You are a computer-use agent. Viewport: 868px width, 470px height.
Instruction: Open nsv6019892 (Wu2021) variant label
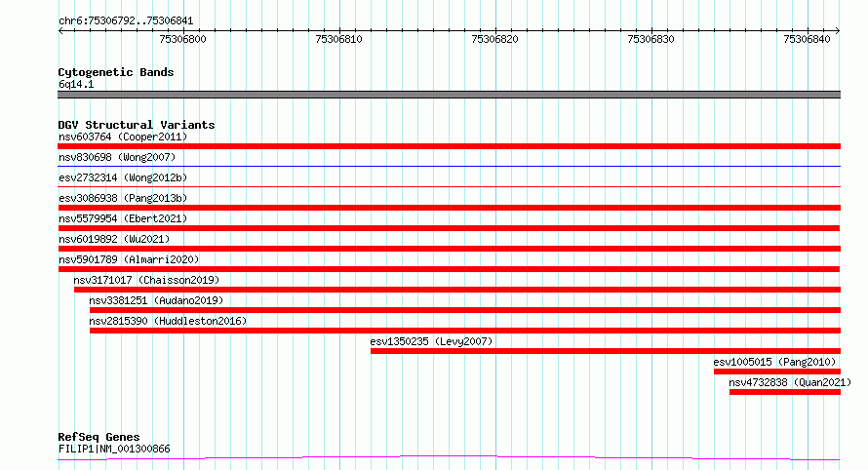pos(114,239)
